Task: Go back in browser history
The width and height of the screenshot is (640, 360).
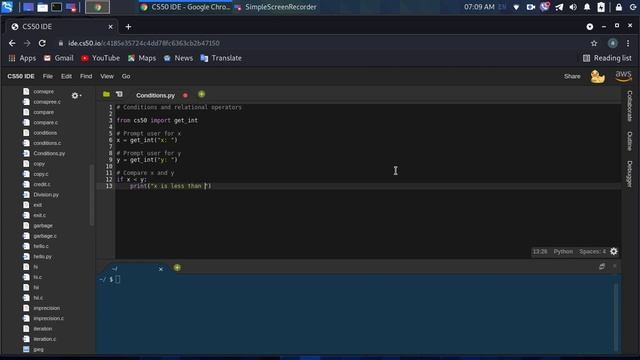Action: [x=12, y=43]
